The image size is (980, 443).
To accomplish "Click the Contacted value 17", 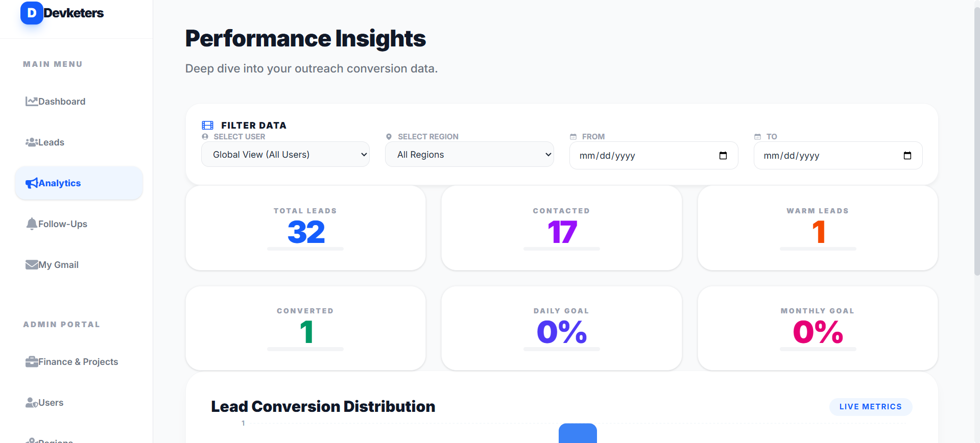I will coord(562,232).
